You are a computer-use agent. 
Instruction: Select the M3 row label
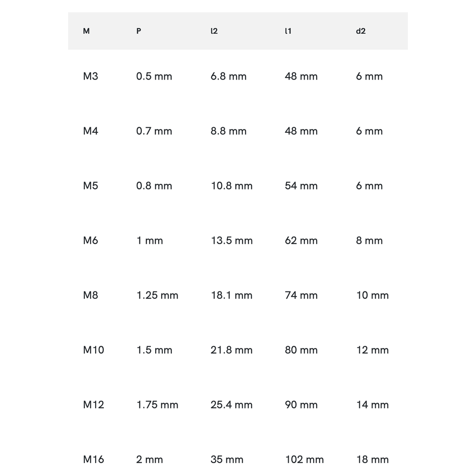click(x=90, y=76)
